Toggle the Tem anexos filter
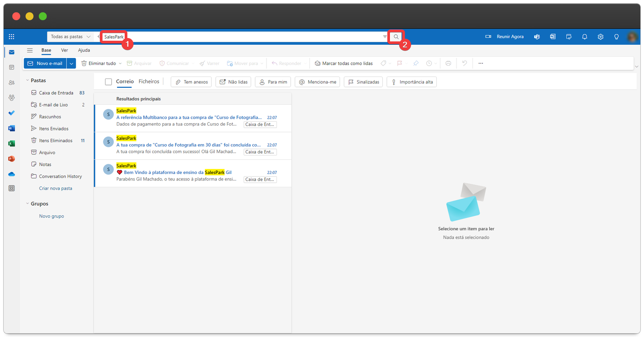 click(191, 82)
